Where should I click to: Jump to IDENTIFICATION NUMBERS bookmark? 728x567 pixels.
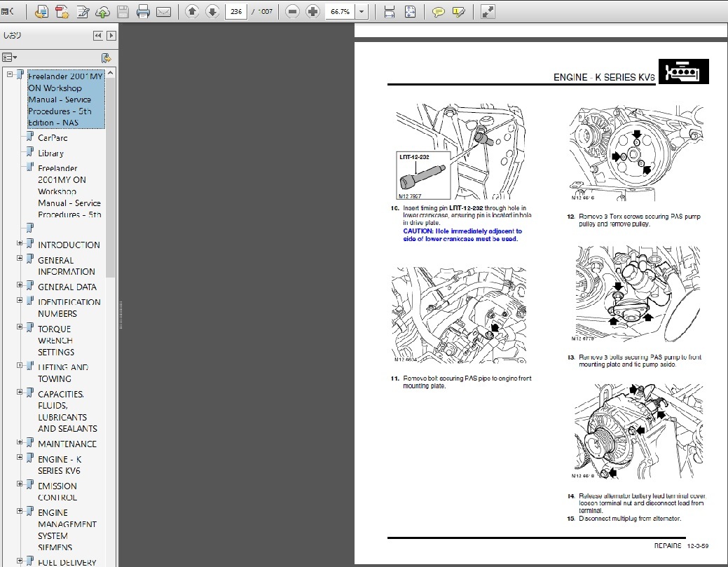(x=69, y=308)
